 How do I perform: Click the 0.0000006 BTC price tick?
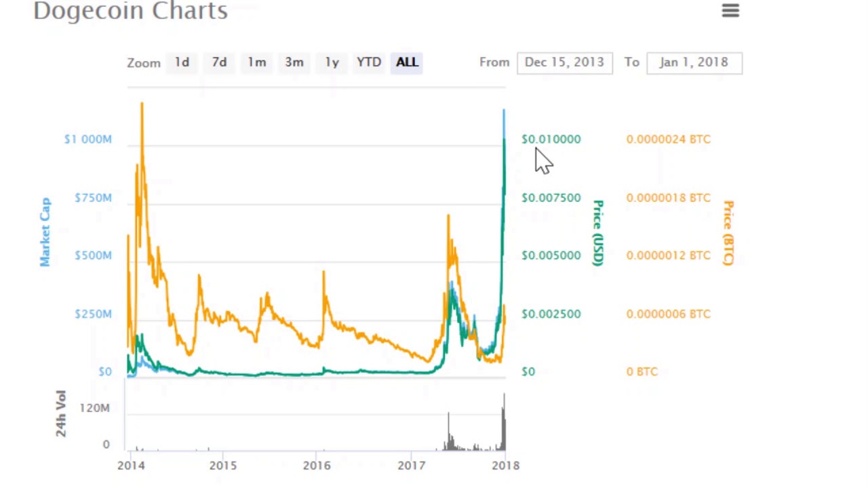click(668, 314)
